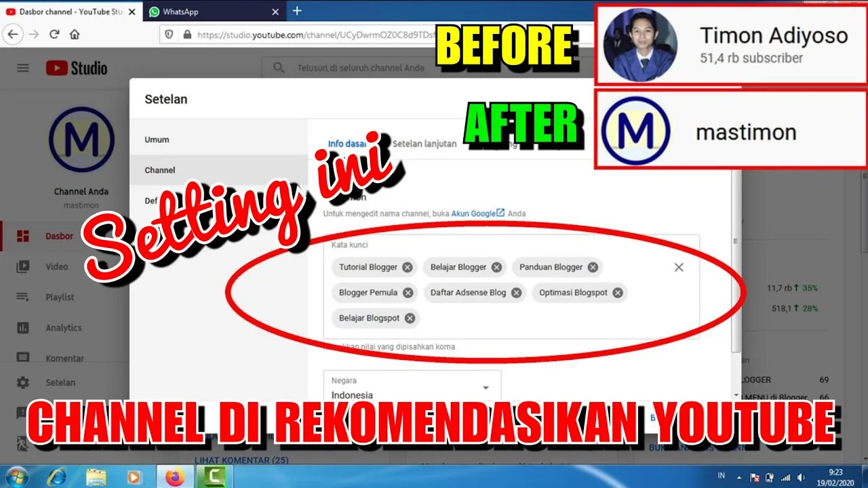The height and width of the screenshot is (488, 868).
Task: Open the Dasbor icon in sidebar
Action: coord(23,236)
